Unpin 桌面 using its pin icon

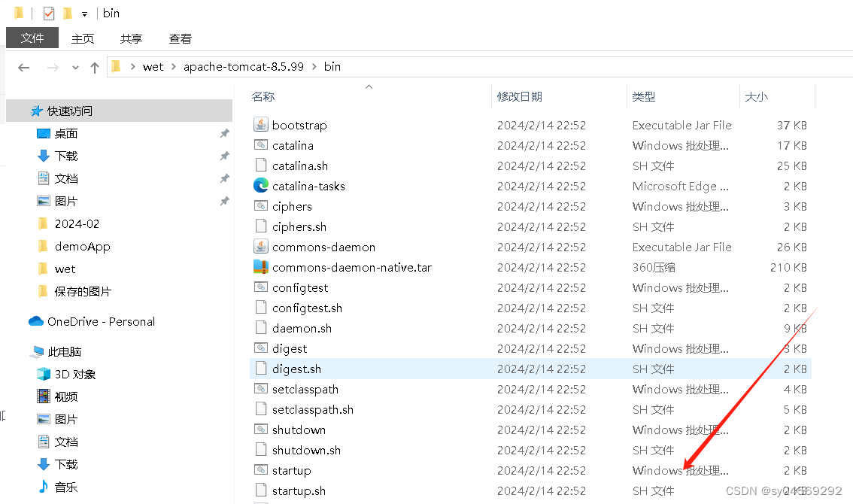click(x=224, y=133)
